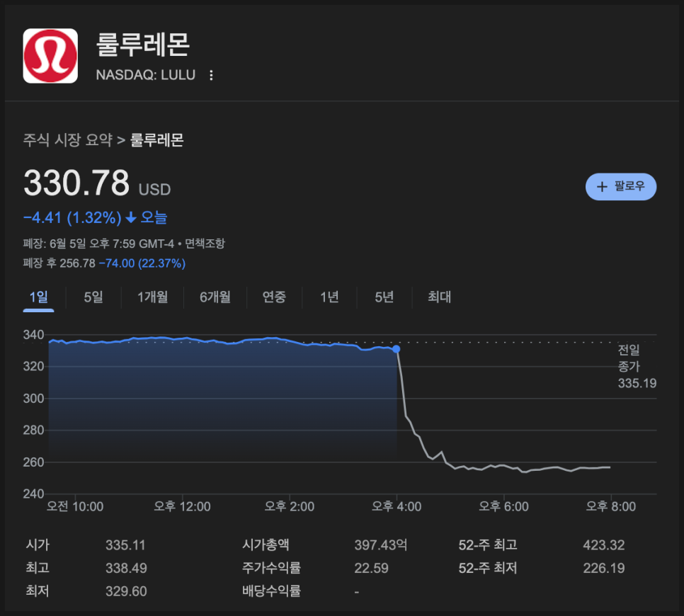Click the 주가수익률 value 22.59
This screenshot has width=684, height=616.
point(371,568)
